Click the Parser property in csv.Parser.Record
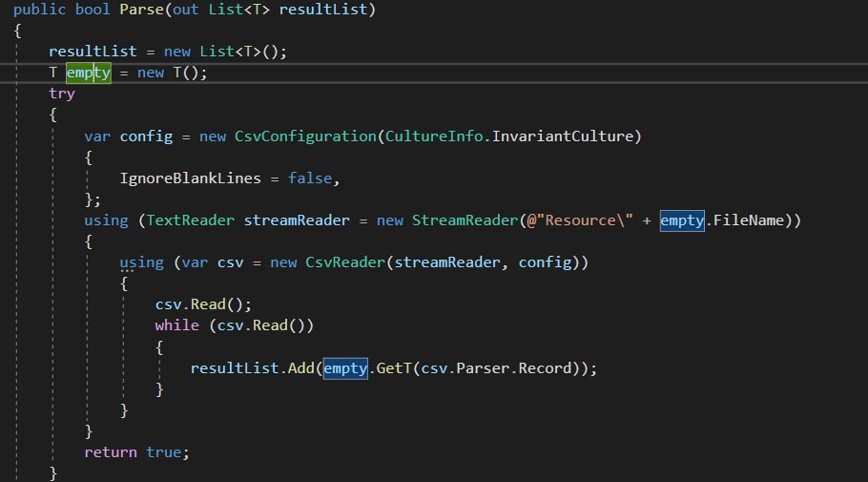868x482 pixels. tap(482, 368)
